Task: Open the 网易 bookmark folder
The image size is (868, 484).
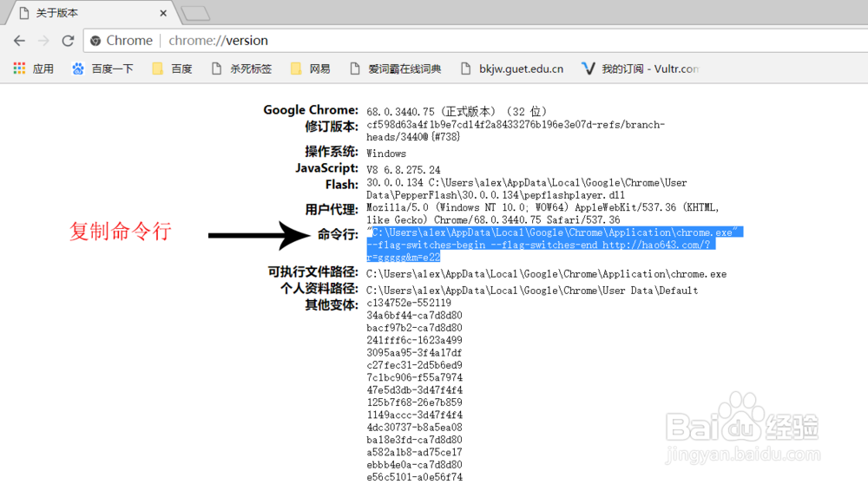Action: coord(311,69)
